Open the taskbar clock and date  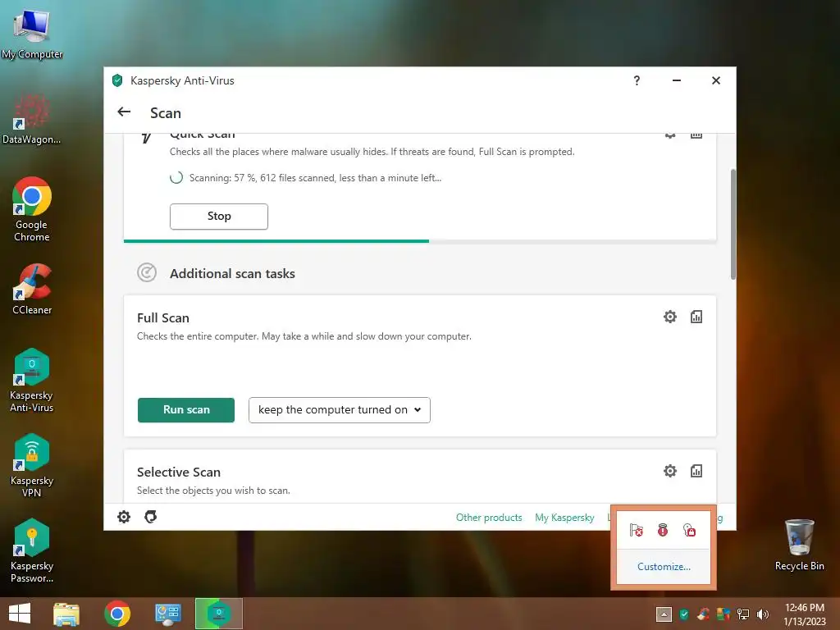click(804, 614)
